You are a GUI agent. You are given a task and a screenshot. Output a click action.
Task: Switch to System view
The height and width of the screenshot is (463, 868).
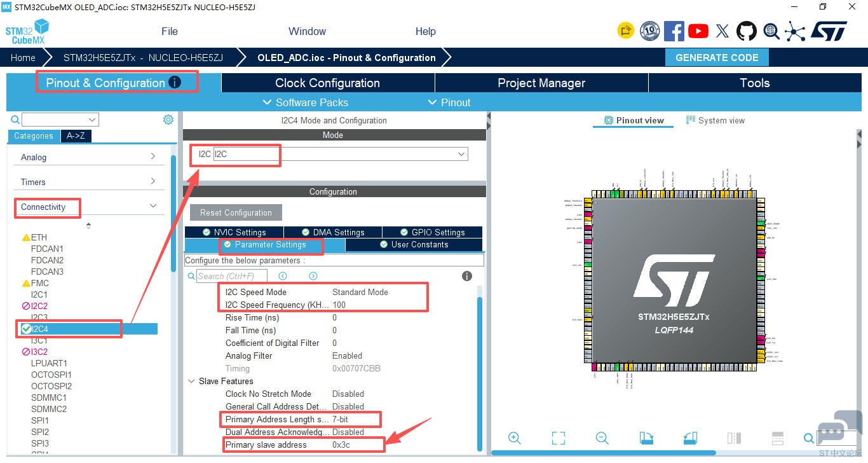(715, 120)
